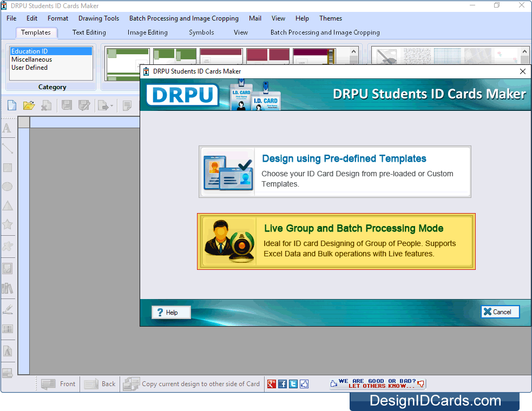
Task: Expand the Export dropdown arrow
Action: point(111,106)
